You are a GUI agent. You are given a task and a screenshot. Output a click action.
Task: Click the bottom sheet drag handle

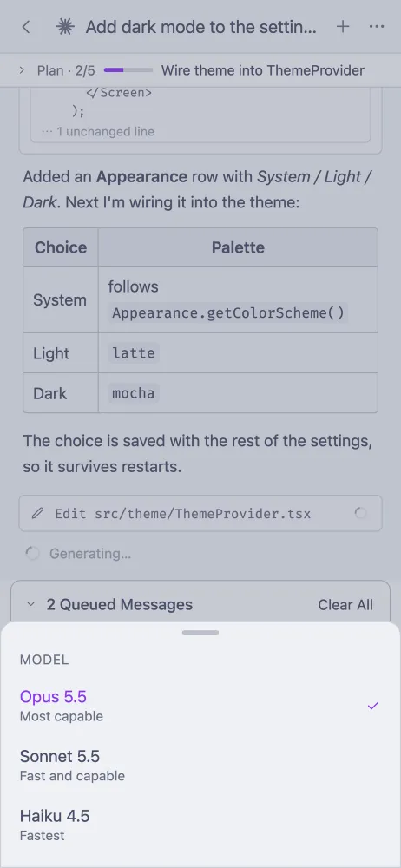200,632
